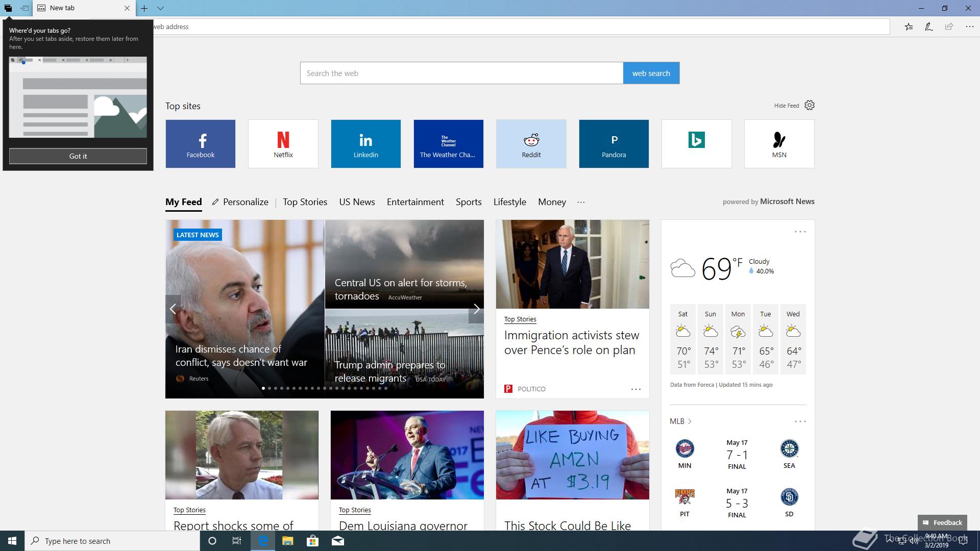Image resolution: width=980 pixels, height=551 pixels.
Task: Go to next carousel slide arrow
Action: [476, 309]
